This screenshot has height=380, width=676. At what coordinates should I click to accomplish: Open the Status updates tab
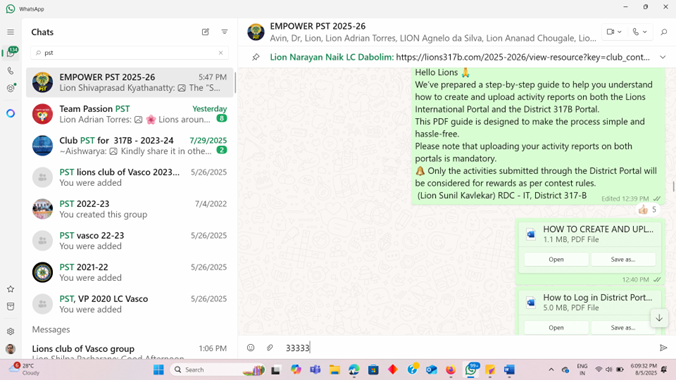[11, 88]
